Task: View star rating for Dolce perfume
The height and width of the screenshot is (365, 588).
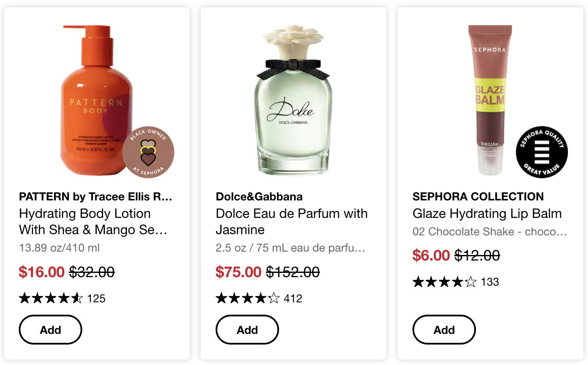Action: (x=248, y=298)
